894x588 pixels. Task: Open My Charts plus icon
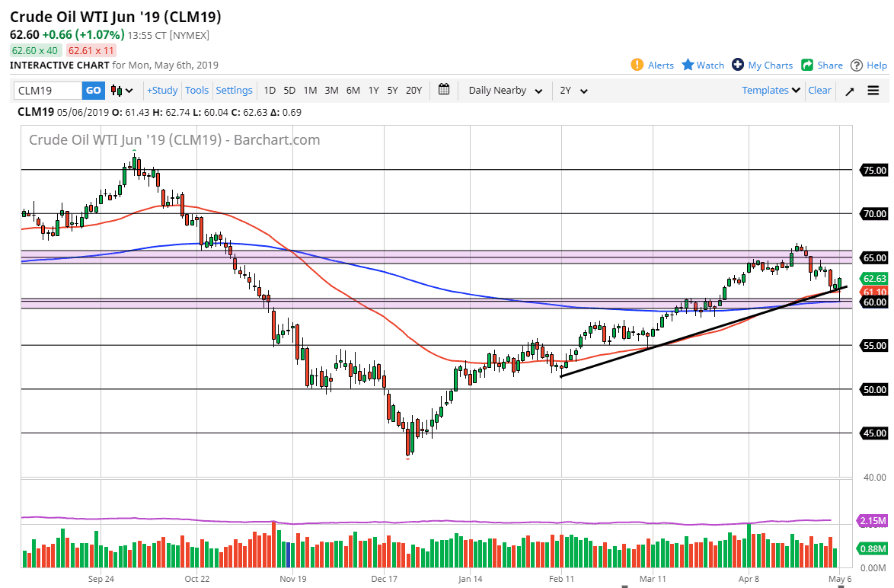[x=736, y=65]
